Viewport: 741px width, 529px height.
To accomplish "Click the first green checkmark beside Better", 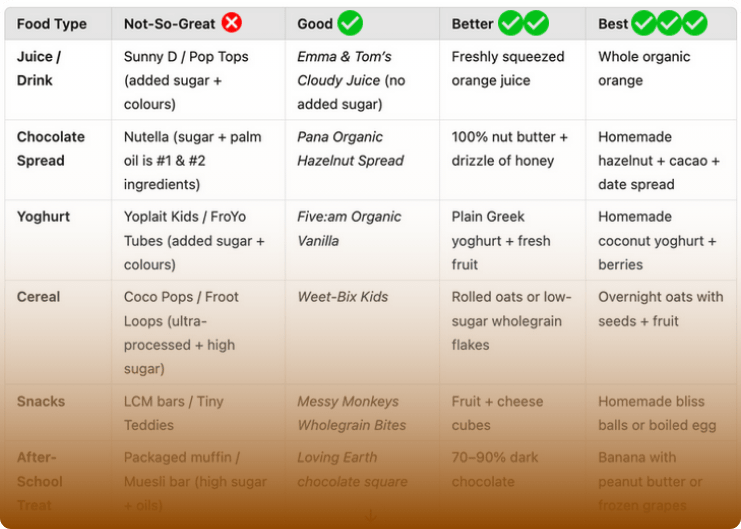I will (x=510, y=23).
